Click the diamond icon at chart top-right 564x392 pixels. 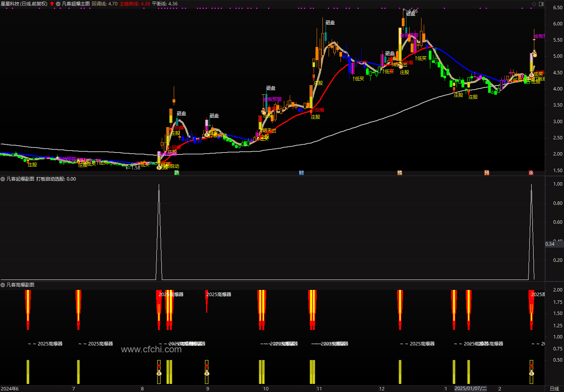pyautogui.click(x=534, y=4)
